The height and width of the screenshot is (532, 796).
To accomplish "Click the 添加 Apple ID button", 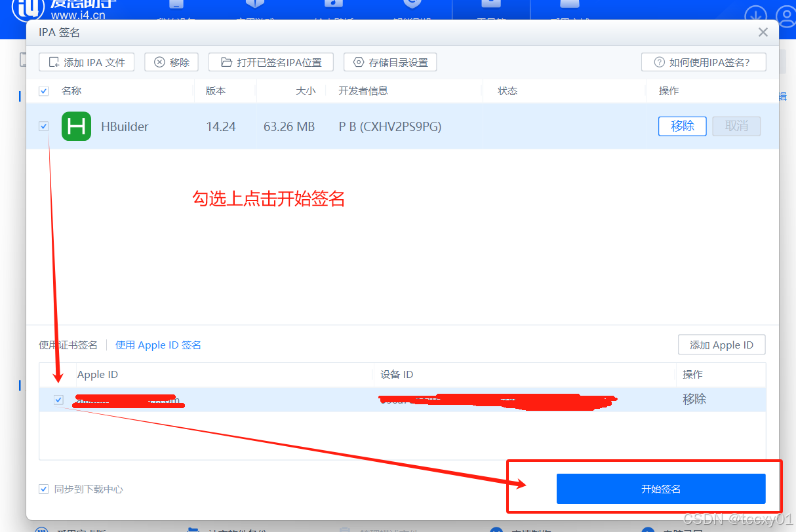I will (x=721, y=345).
